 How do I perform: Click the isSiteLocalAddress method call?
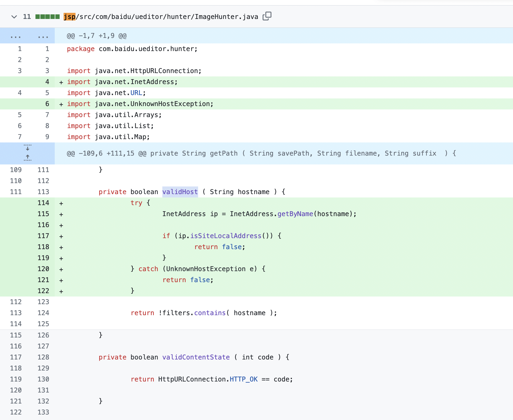pyautogui.click(x=226, y=236)
